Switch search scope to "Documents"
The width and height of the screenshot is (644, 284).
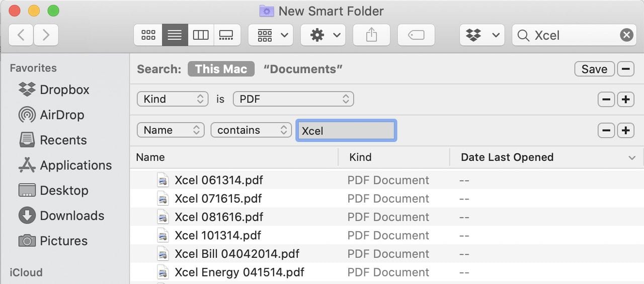coord(303,69)
